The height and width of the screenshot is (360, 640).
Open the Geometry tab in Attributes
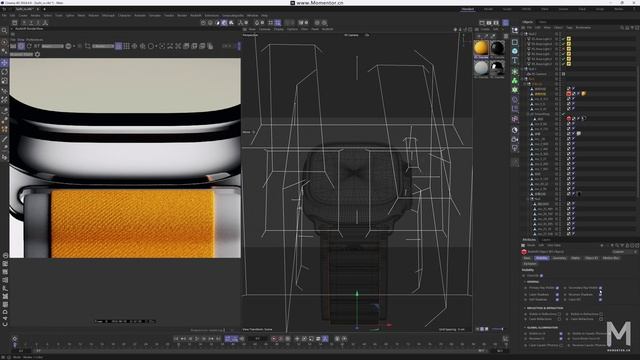click(559, 258)
